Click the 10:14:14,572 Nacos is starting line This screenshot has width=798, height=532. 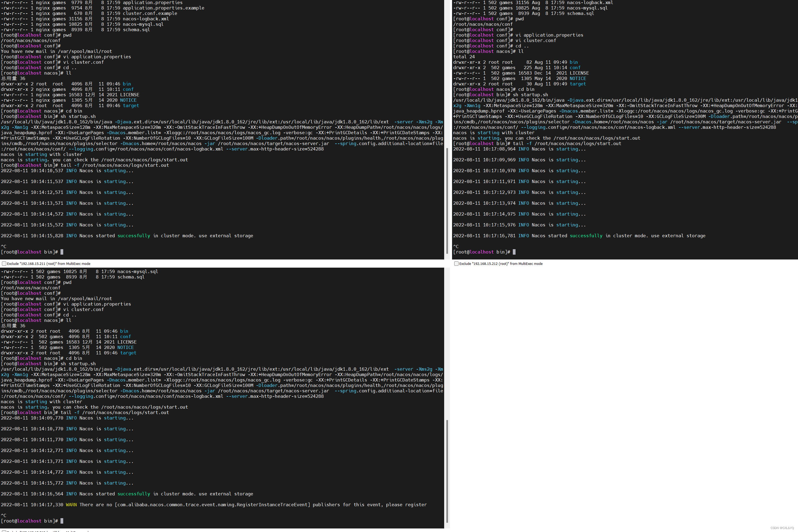click(67, 214)
